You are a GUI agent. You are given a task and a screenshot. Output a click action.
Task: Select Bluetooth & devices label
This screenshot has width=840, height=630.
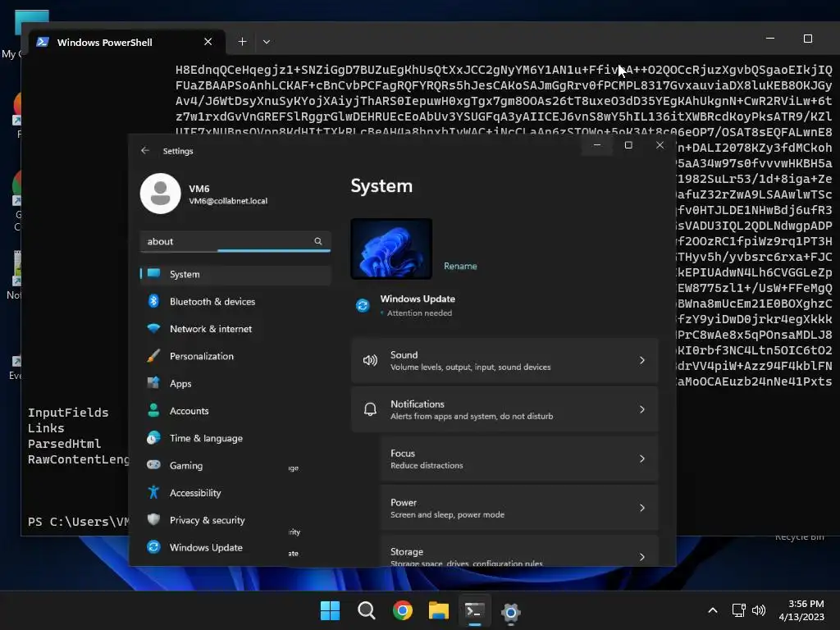212,302
